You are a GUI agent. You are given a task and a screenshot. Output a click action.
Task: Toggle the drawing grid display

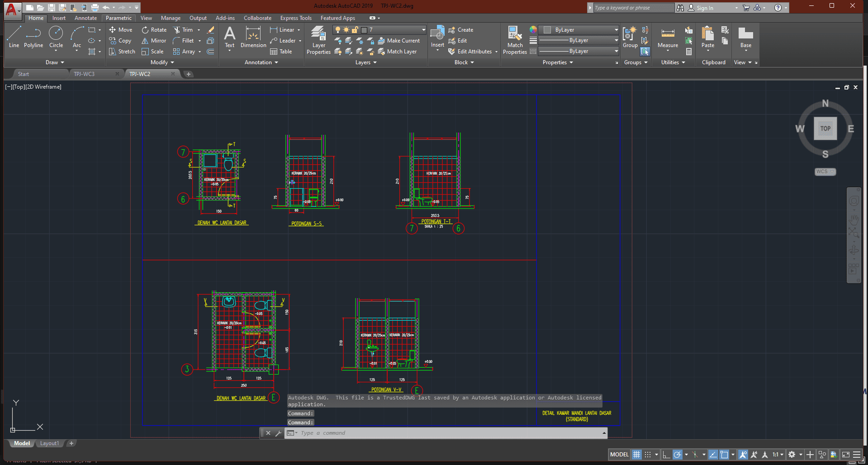tap(636, 455)
